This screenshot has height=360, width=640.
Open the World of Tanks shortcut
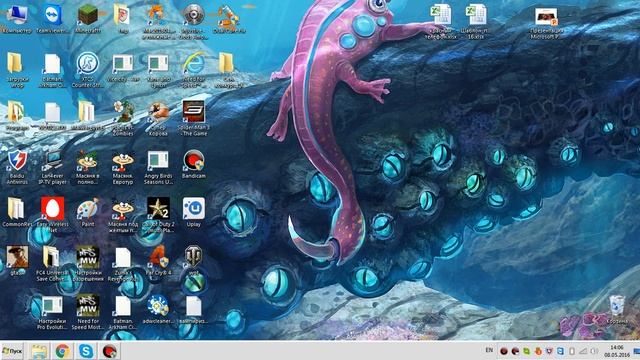193,261
